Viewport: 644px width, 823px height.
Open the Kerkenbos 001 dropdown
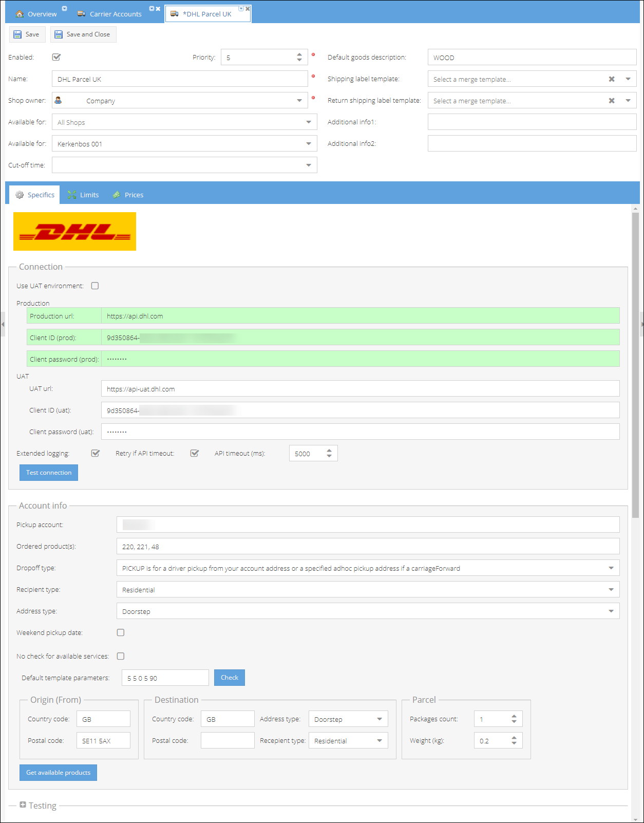(309, 144)
